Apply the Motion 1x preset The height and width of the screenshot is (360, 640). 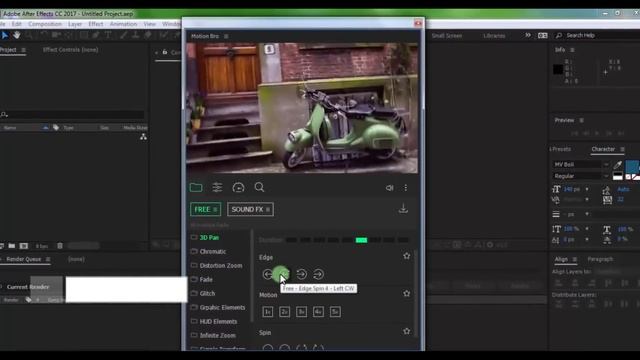[x=268, y=312]
